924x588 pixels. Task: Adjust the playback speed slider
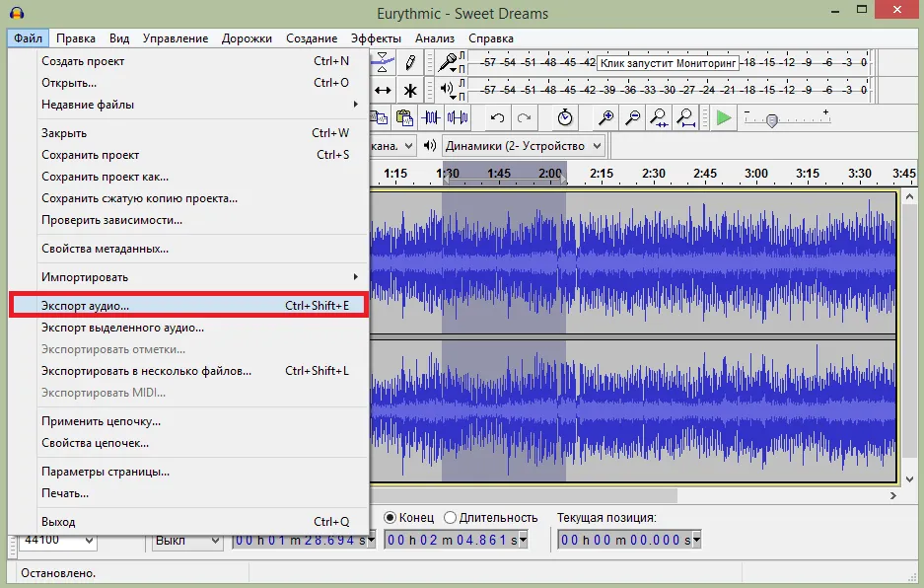click(x=771, y=121)
